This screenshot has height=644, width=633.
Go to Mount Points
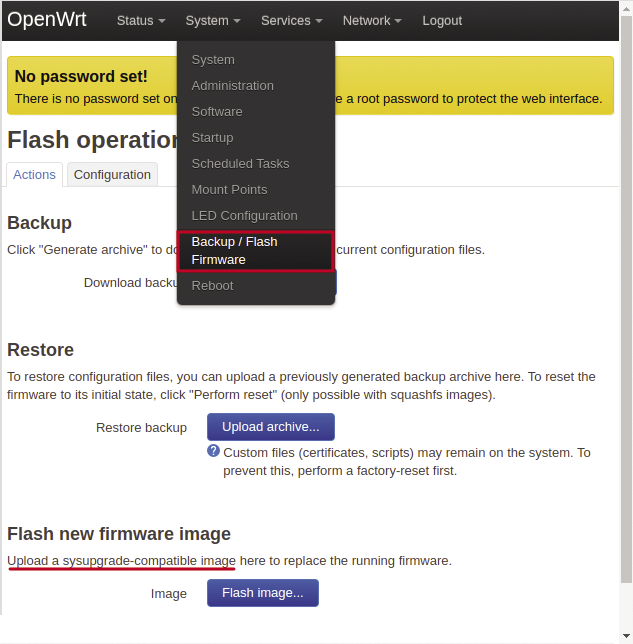[229, 190]
